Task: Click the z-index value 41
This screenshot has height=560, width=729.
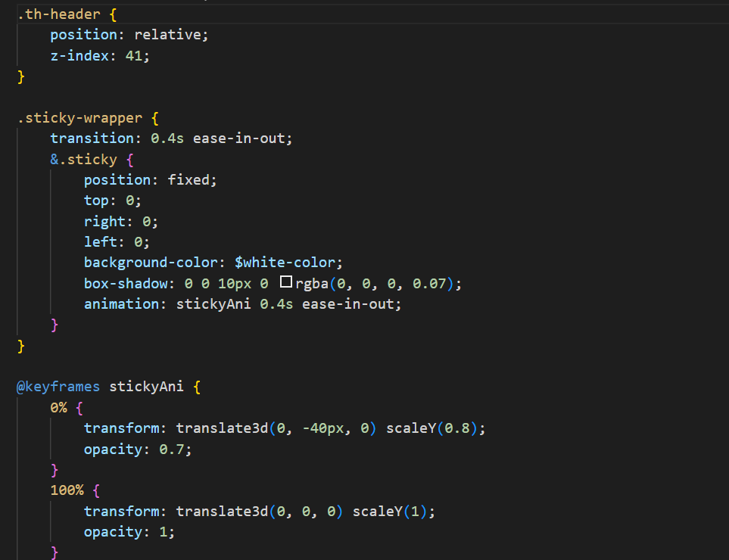Action: (x=137, y=55)
